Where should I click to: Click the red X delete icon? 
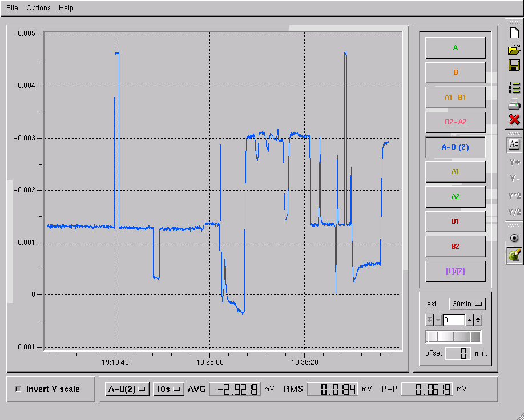tap(514, 119)
